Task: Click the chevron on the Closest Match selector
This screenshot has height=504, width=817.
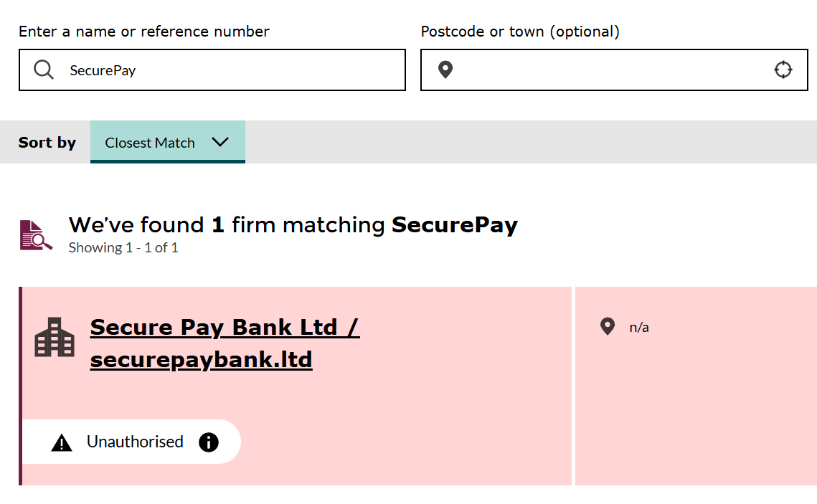Action: (220, 142)
